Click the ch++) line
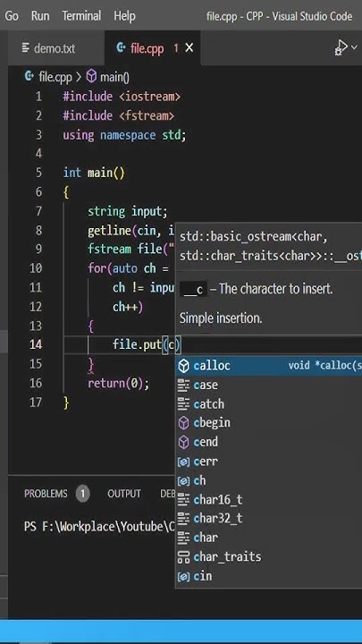 (128, 307)
